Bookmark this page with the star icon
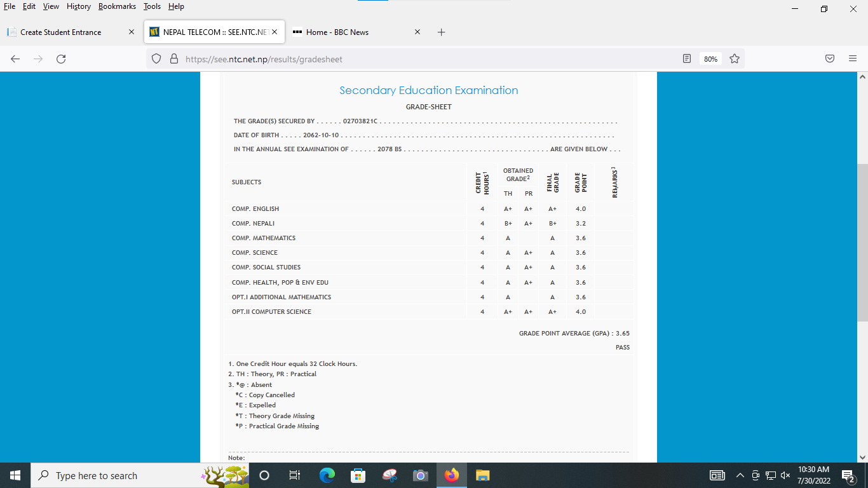The image size is (868, 488). 735,59
